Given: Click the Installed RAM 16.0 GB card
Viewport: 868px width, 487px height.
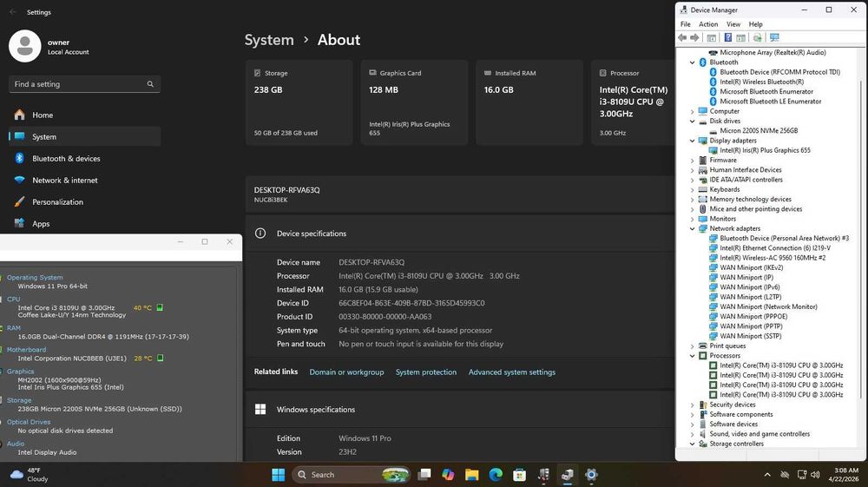Looking at the screenshot, I should [x=529, y=102].
